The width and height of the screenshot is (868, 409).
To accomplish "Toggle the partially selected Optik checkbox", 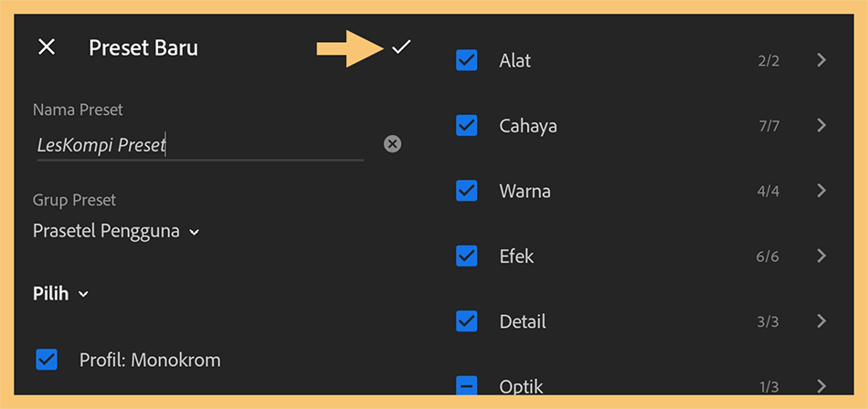I will [x=467, y=385].
